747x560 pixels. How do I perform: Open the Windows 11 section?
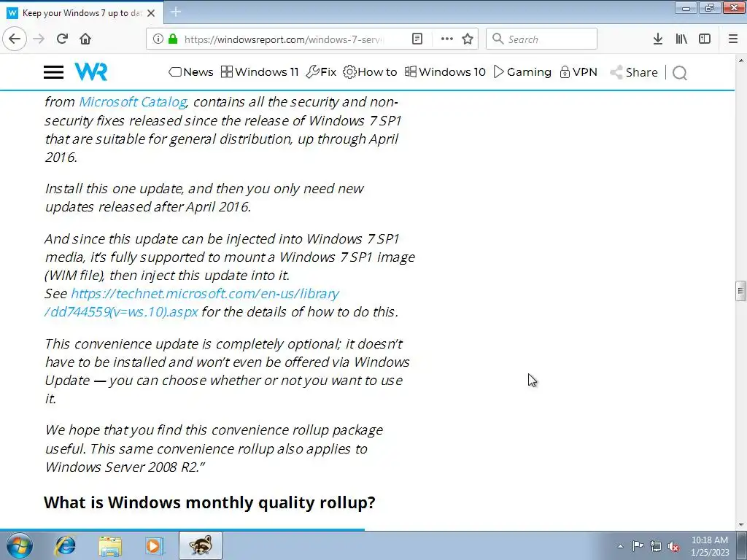click(260, 72)
